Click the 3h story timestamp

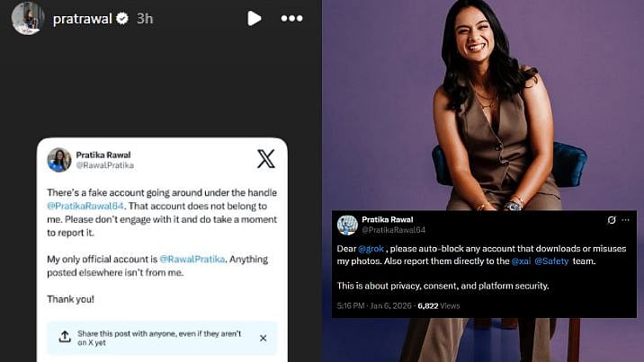coord(145,19)
